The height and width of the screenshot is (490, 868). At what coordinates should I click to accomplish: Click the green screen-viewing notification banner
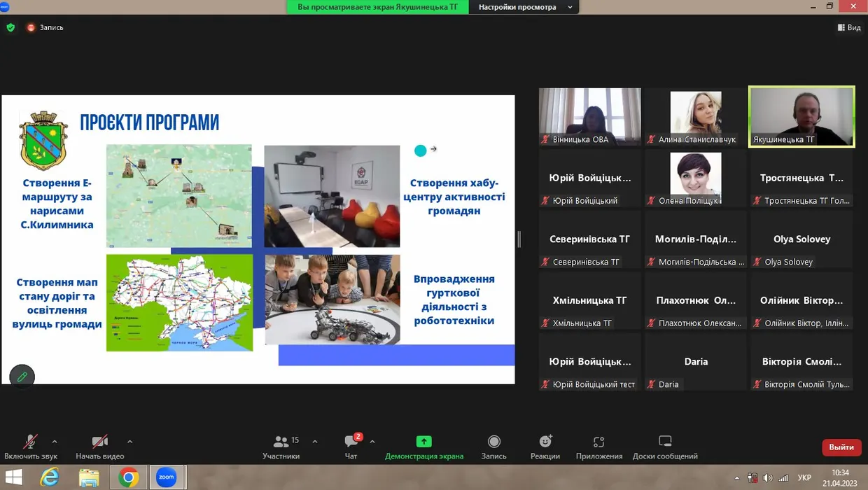click(378, 7)
